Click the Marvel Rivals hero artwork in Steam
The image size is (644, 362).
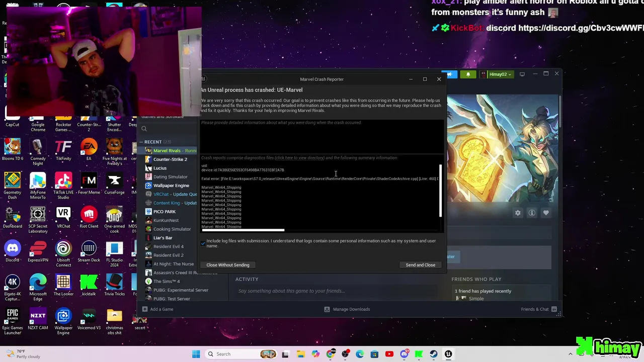click(503, 148)
